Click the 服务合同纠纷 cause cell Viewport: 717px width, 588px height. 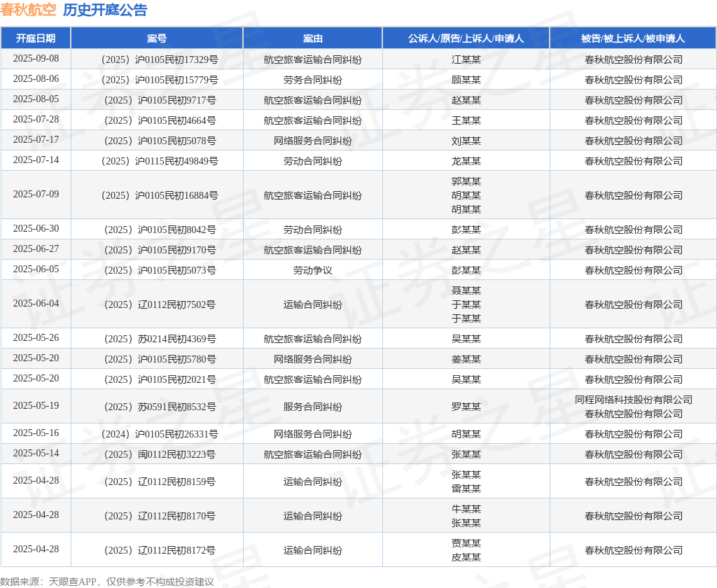pos(313,407)
